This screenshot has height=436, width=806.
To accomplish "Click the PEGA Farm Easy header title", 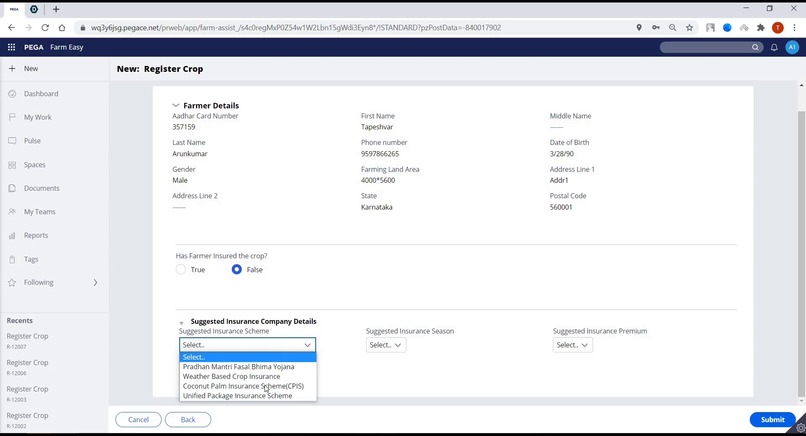I will coord(53,47).
